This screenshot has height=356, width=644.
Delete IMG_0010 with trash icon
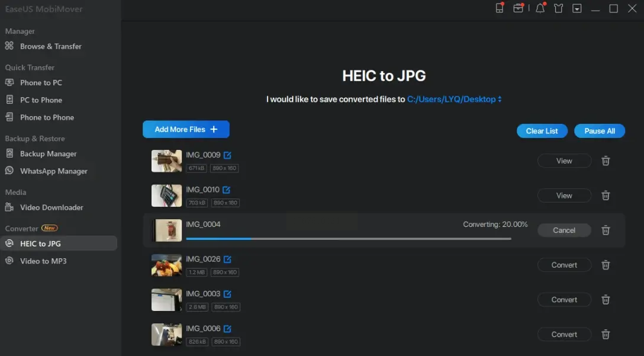click(606, 195)
